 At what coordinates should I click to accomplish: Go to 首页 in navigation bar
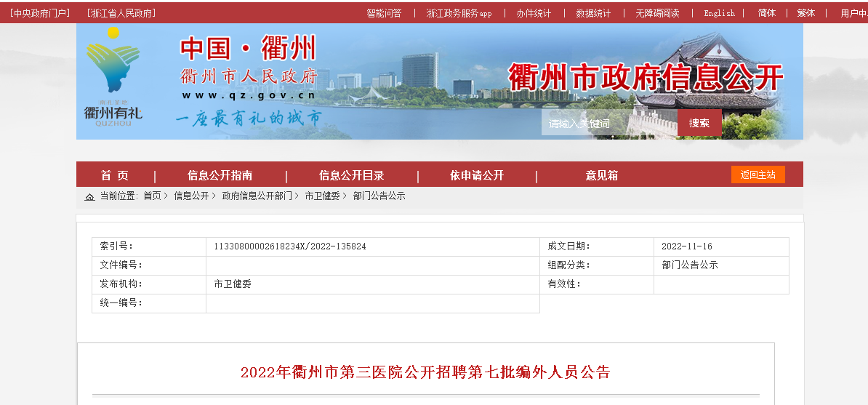click(x=115, y=176)
